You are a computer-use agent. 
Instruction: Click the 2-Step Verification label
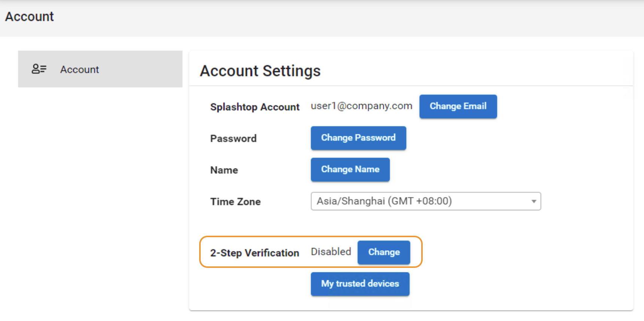[x=255, y=253]
